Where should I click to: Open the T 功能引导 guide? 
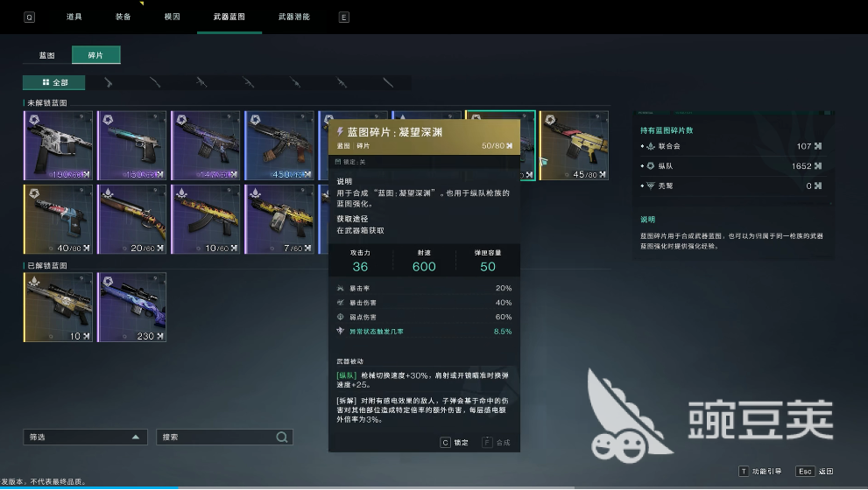coord(760,472)
